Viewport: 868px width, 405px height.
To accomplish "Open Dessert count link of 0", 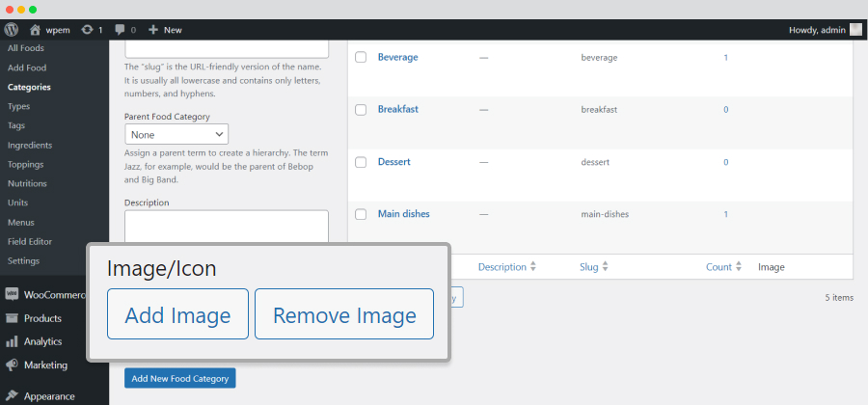I will (725, 162).
